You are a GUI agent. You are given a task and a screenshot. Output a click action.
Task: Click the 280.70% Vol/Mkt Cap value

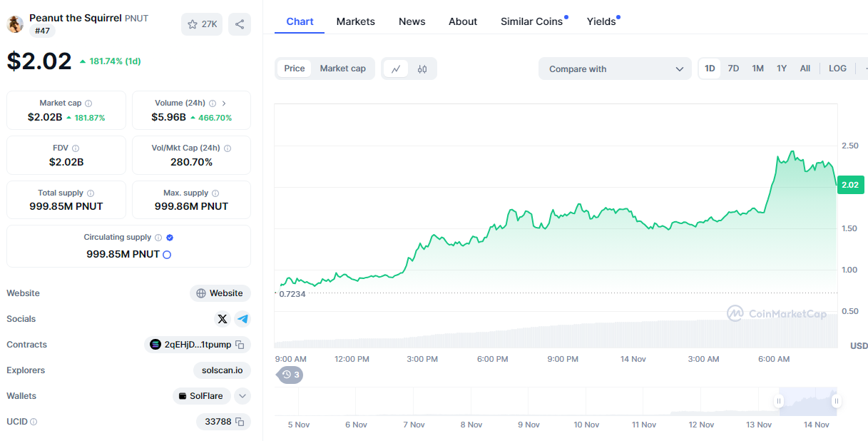(191, 162)
